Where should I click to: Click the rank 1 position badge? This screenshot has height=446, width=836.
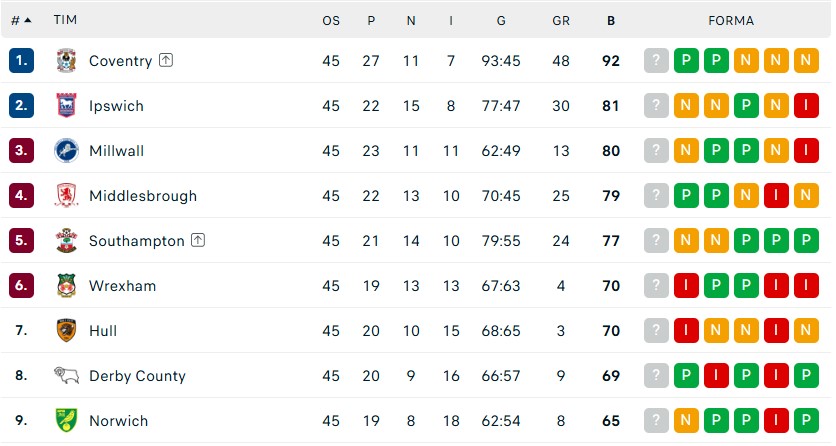[21, 61]
